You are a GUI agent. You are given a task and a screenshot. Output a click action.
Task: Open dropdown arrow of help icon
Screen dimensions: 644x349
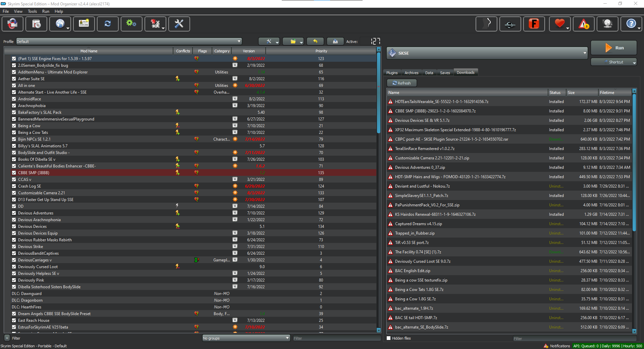639,28
